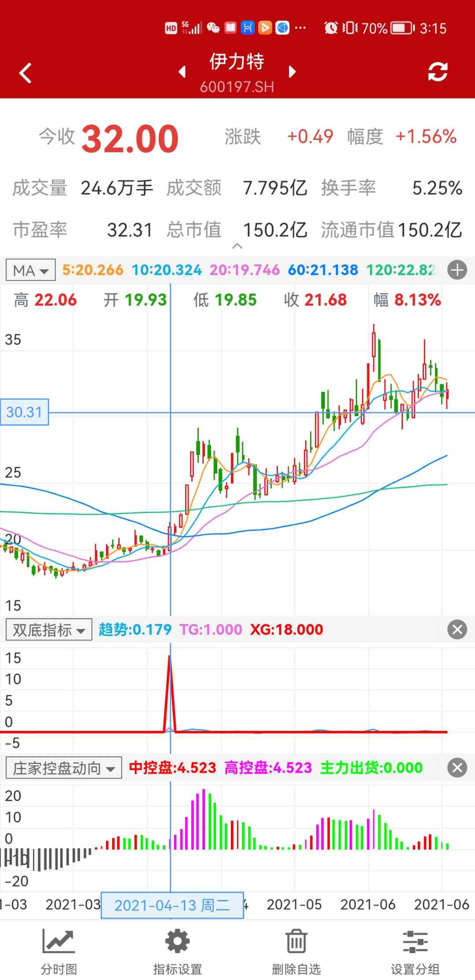Tap 删除自选 to remove from watchlist

click(296, 951)
